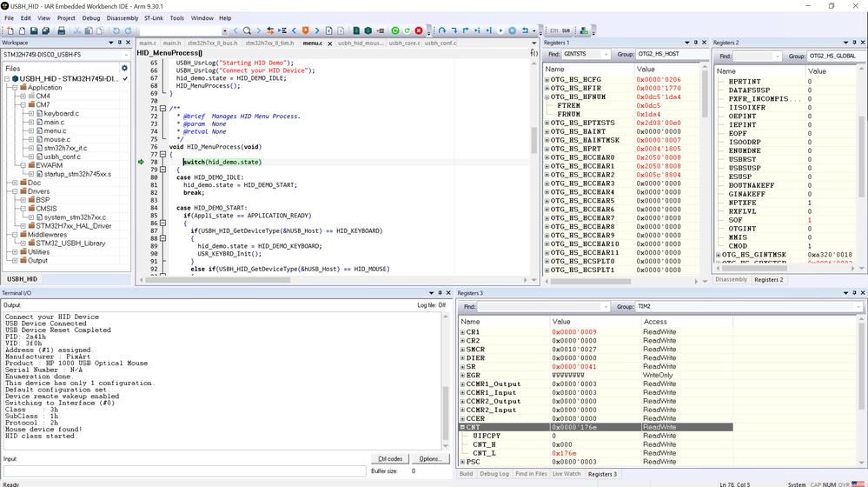Screen dimensions: 868x487
Task: Click the Save All toolbar icon
Action: [x=45, y=30]
